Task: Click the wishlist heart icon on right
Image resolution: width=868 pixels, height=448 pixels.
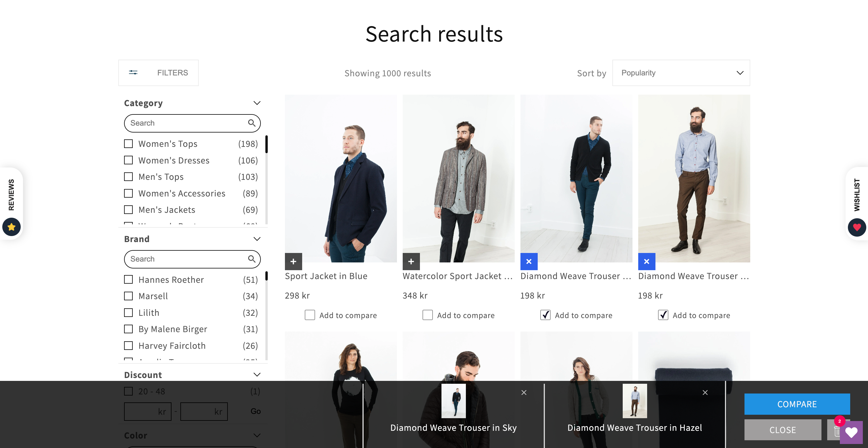Action: click(x=857, y=227)
